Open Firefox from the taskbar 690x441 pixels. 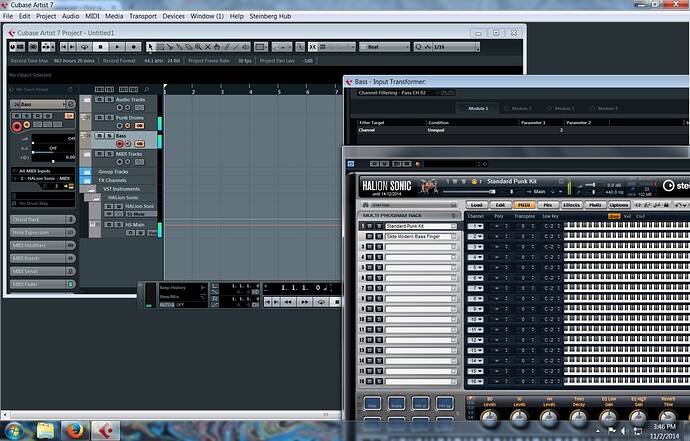(75, 430)
